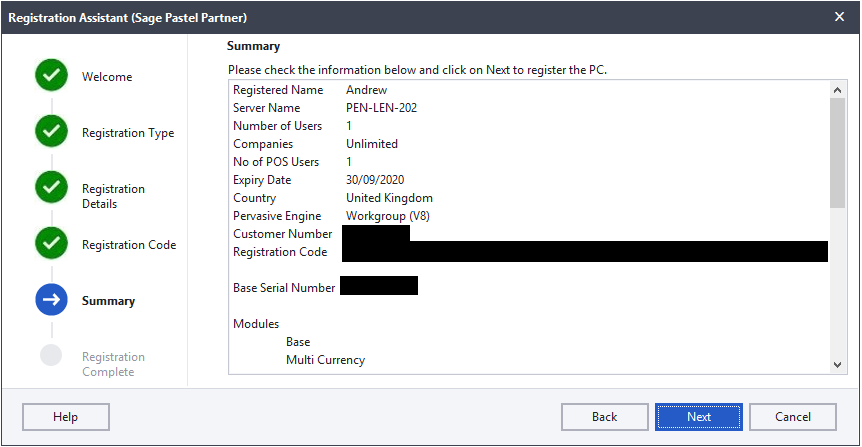This screenshot has height=447, width=862.
Task: Click the Registration Code row in summary list
Action: click(530, 252)
